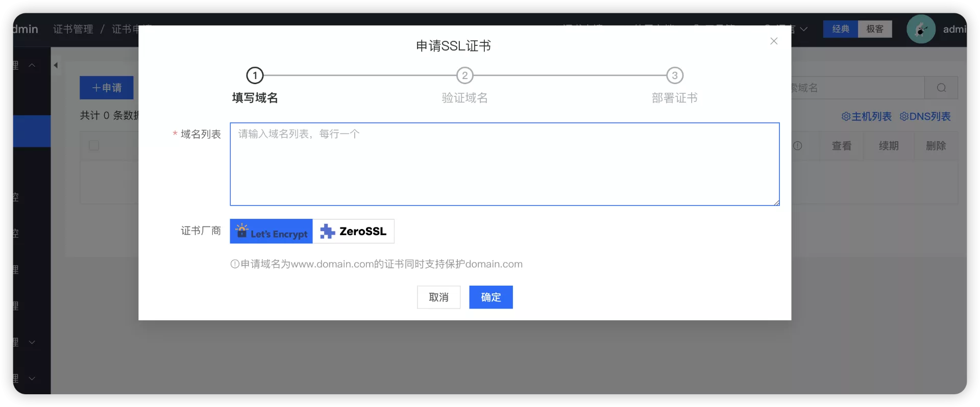Image resolution: width=980 pixels, height=407 pixels.
Task: Click the domain search input field
Action: [857, 88]
